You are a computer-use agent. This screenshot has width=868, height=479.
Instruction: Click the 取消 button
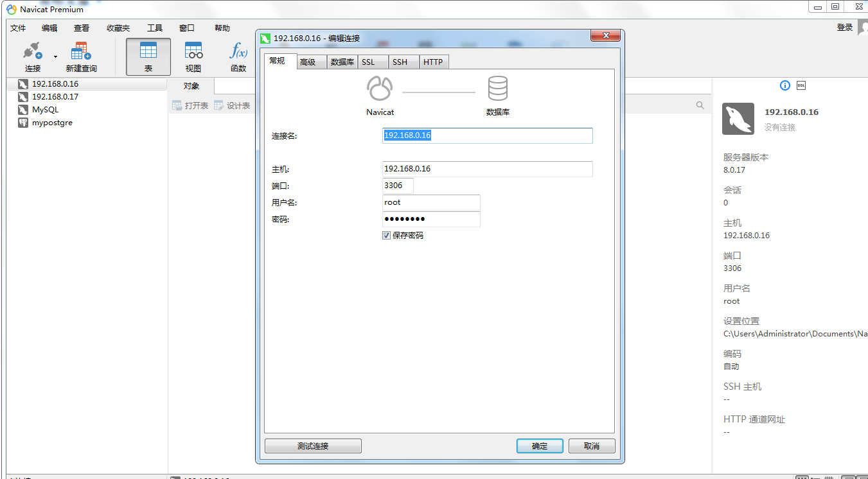click(592, 446)
